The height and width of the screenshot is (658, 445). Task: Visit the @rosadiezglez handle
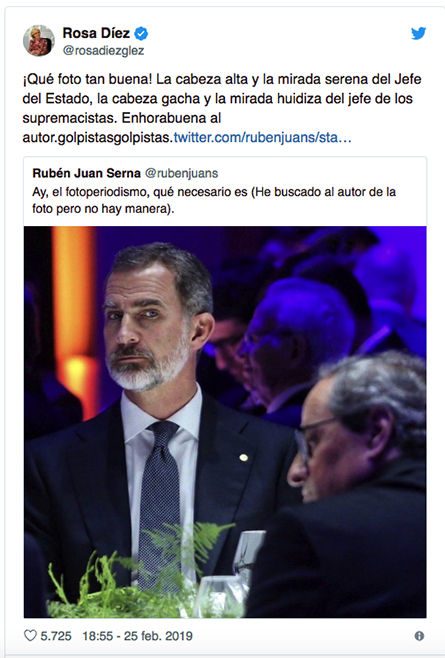coord(103,51)
